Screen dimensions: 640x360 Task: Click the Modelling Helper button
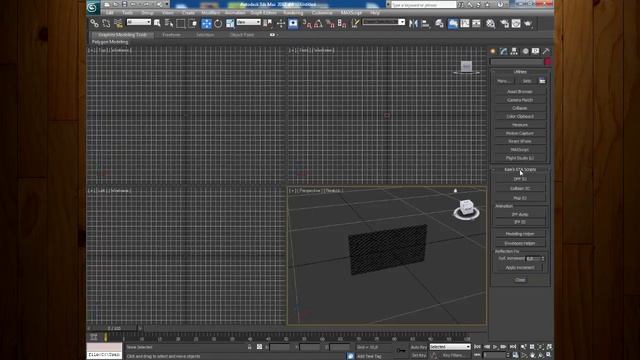(x=520, y=234)
